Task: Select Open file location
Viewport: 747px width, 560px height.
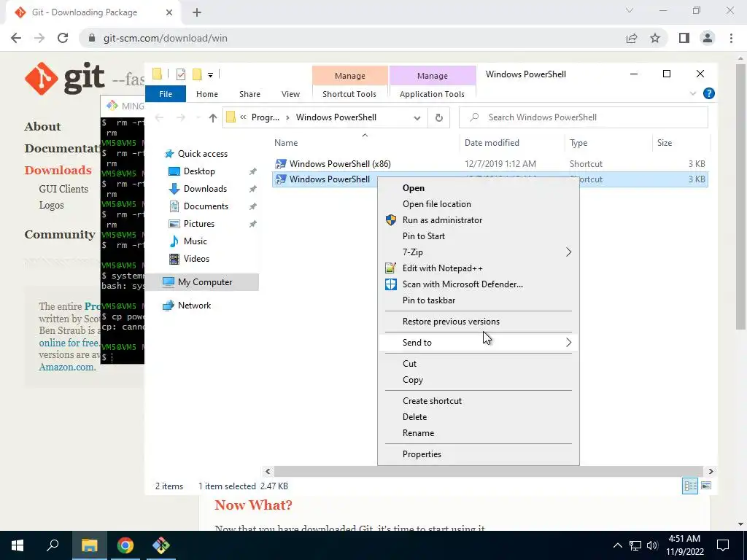Action: (436, 204)
